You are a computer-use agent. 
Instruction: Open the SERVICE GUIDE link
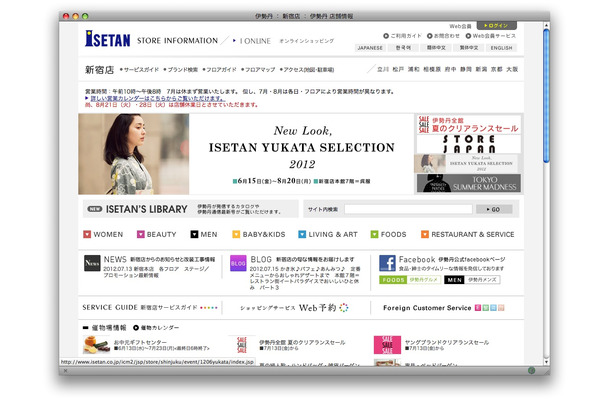pos(150,307)
